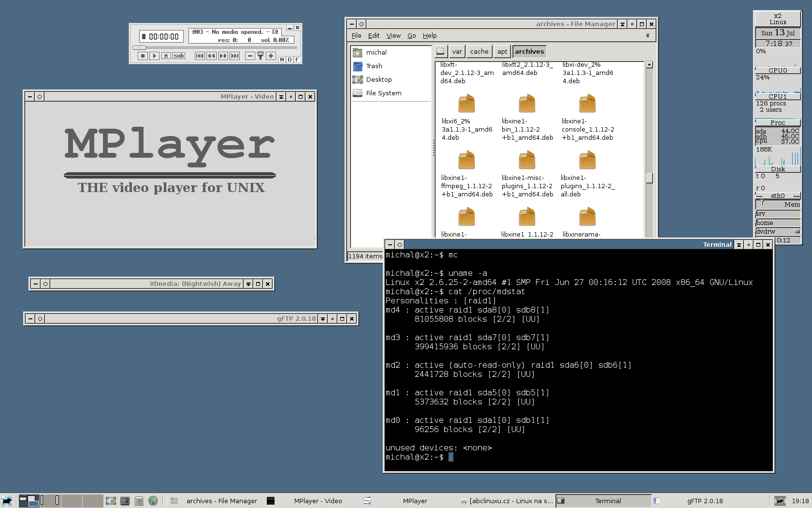Click the MPlayer play button

(154, 56)
